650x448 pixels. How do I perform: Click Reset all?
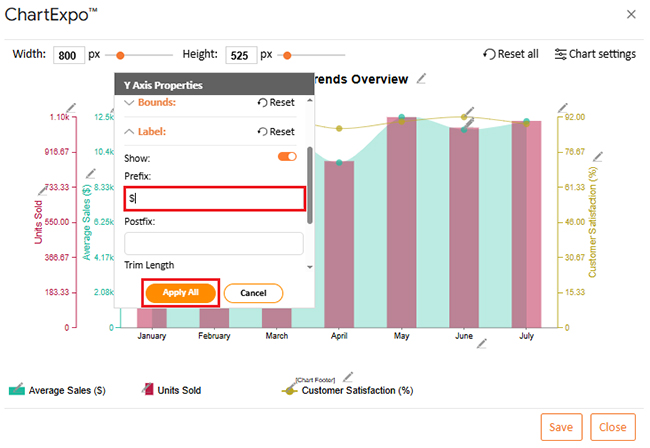[511, 54]
